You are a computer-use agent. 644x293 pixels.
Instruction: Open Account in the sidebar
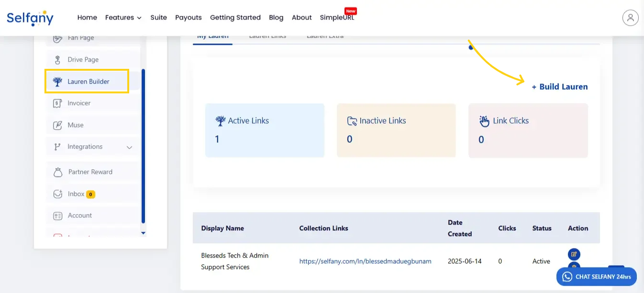[93, 216]
